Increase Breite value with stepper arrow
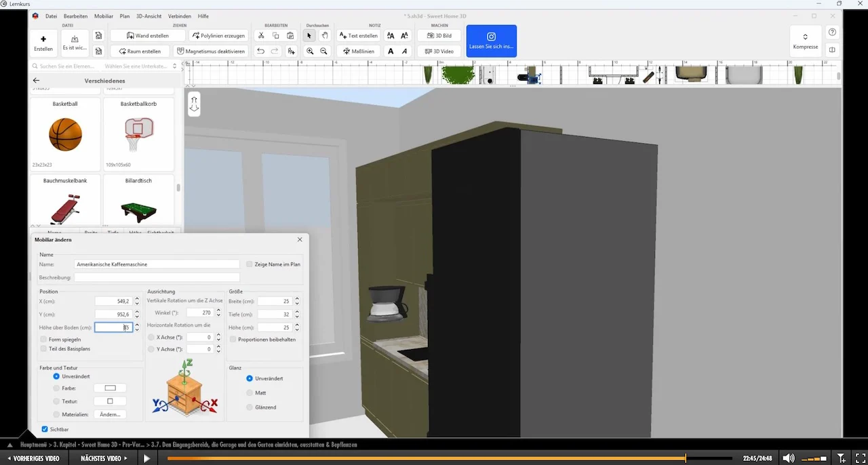Image resolution: width=868 pixels, height=465 pixels. pyautogui.click(x=297, y=299)
